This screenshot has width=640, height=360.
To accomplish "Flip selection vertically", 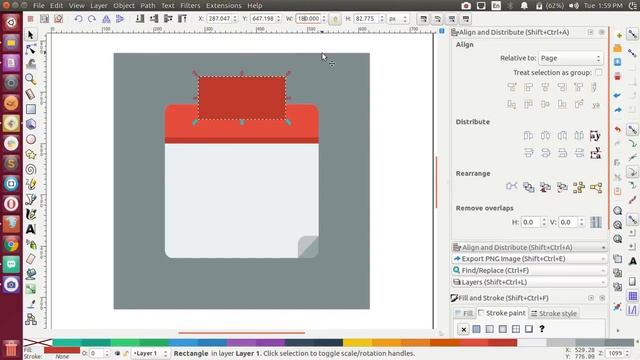I will tap(120, 19).
